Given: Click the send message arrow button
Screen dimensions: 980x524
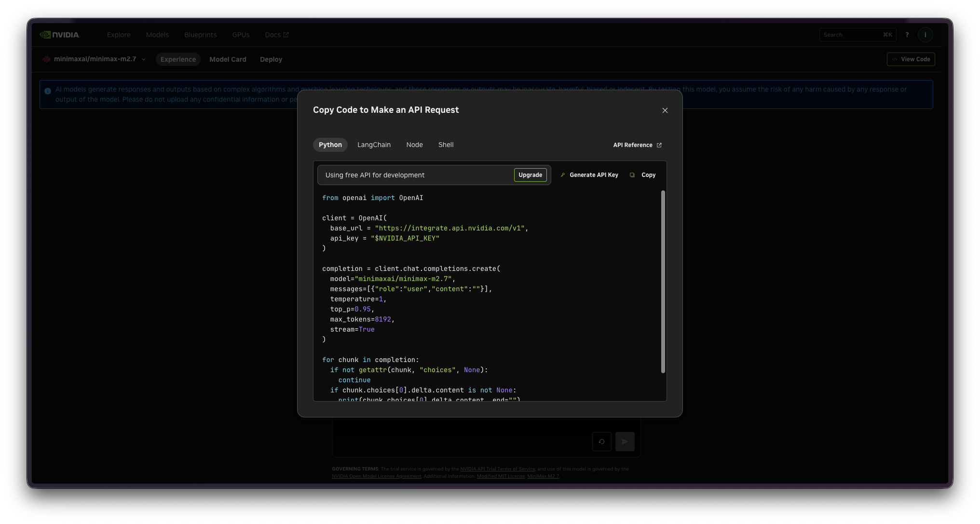Looking at the screenshot, I should (x=625, y=442).
